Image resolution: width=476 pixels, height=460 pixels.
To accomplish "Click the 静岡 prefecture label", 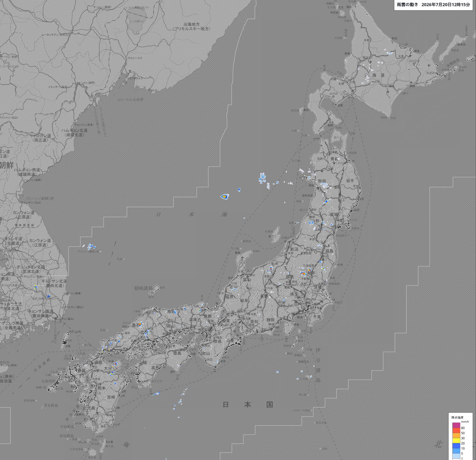I will (x=271, y=320).
